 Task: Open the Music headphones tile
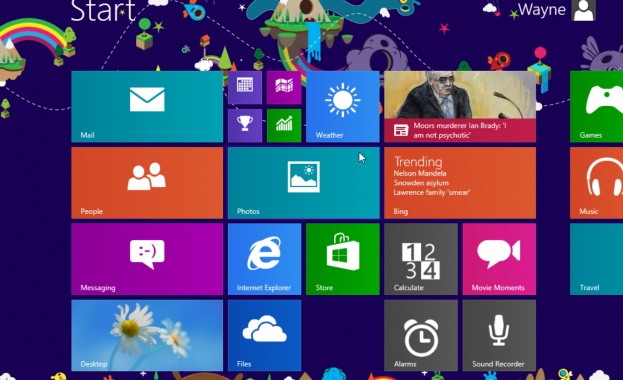pos(596,183)
